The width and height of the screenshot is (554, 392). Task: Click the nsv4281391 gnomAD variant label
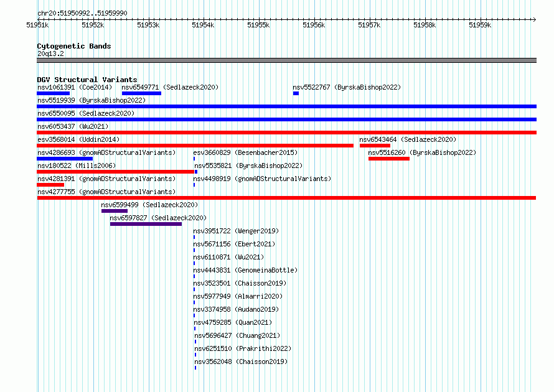tap(106, 179)
